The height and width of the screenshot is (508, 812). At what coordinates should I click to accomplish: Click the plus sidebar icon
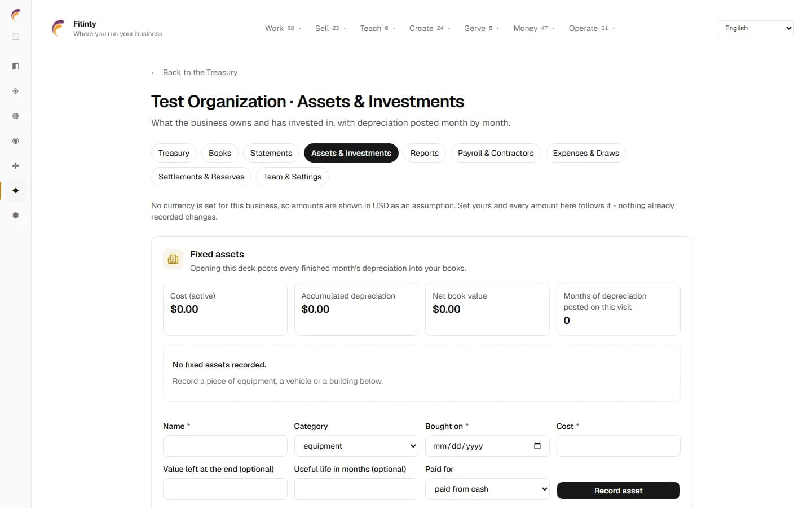coord(16,166)
